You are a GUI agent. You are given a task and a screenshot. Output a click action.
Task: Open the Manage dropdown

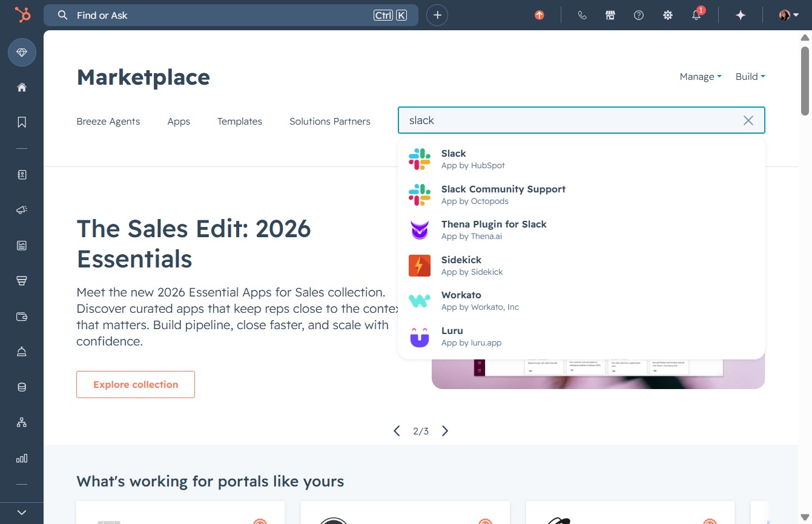pyautogui.click(x=701, y=76)
